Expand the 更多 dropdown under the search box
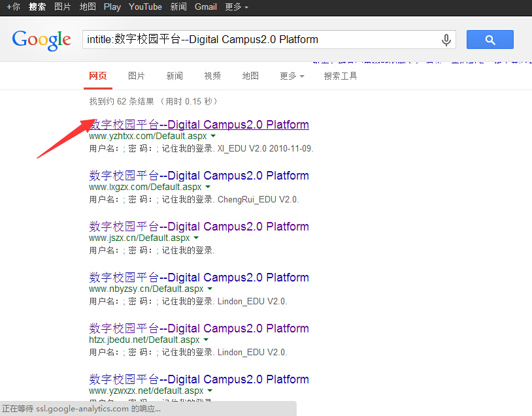Screen dimensions: 532x416 (x=291, y=76)
